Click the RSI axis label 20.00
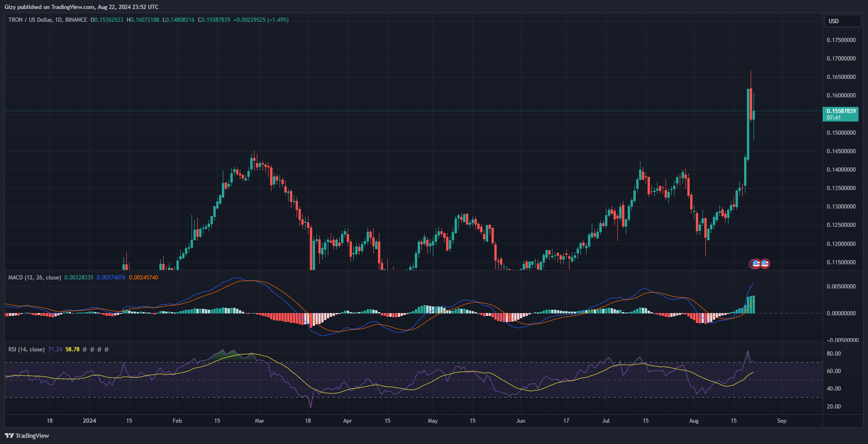This screenshot has width=868, height=444. (833, 407)
